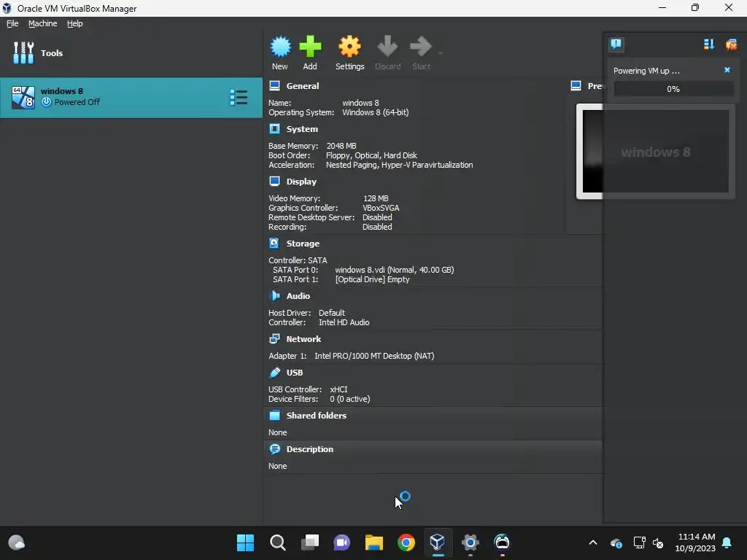Show hidden system tray icons
Screen dimensions: 747x560
coord(593,542)
